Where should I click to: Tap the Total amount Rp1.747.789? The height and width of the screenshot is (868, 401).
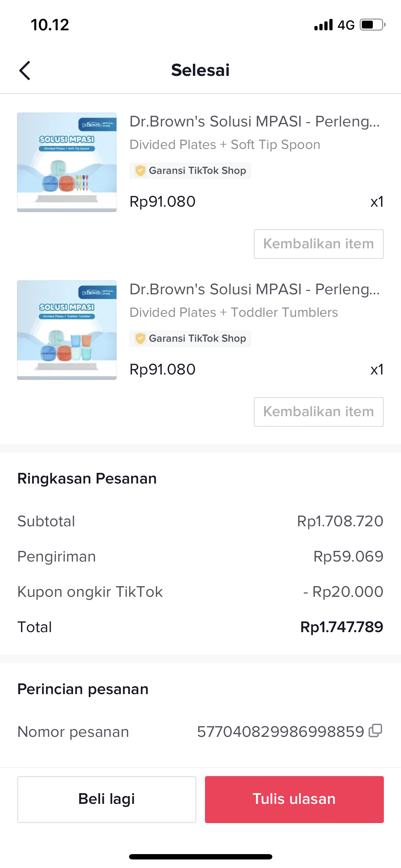click(341, 627)
